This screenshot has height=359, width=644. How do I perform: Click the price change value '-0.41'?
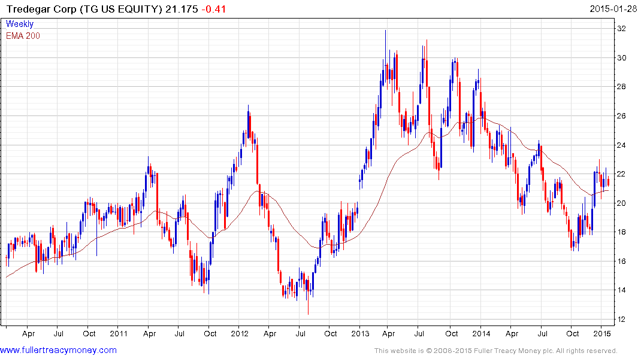click(x=214, y=9)
